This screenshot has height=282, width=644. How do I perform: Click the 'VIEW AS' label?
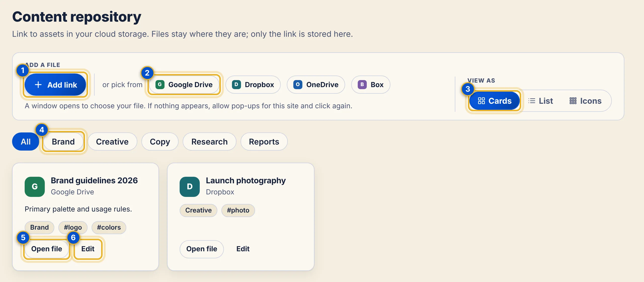pos(481,80)
